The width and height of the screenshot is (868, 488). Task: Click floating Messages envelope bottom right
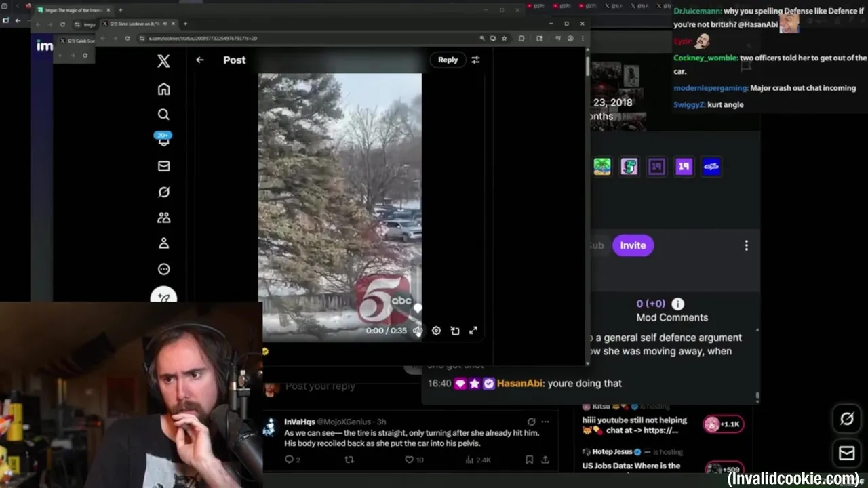[847, 453]
